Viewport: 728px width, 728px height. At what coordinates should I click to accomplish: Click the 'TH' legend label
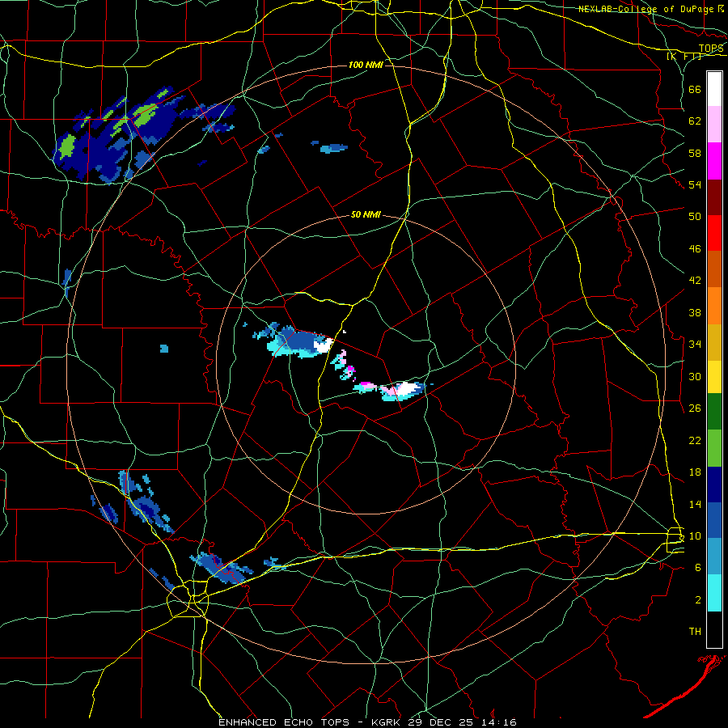pyautogui.click(x=695, y=632)
